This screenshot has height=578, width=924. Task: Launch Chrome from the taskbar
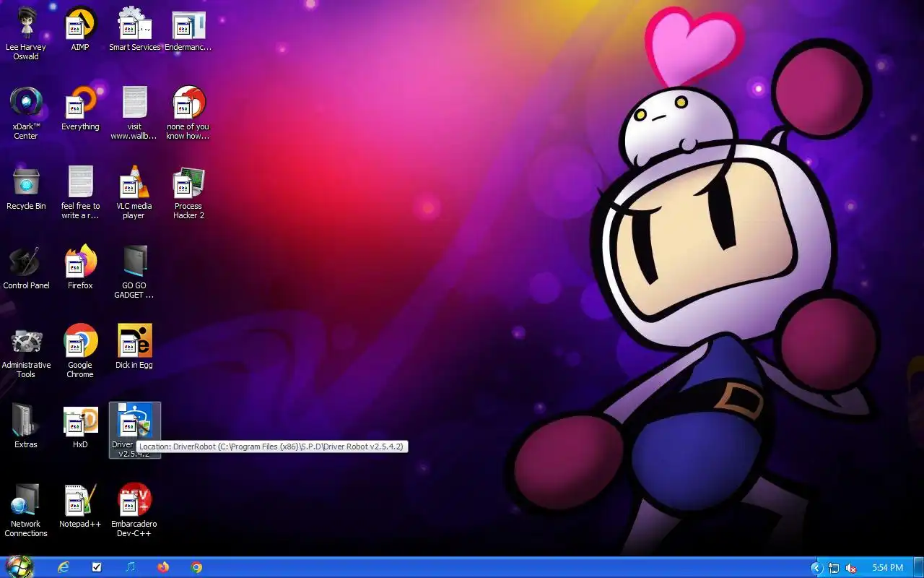[x=196, y=567]
